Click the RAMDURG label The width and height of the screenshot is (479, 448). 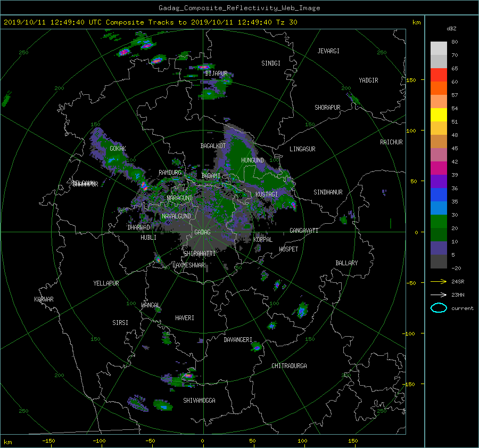click(170, 173)
